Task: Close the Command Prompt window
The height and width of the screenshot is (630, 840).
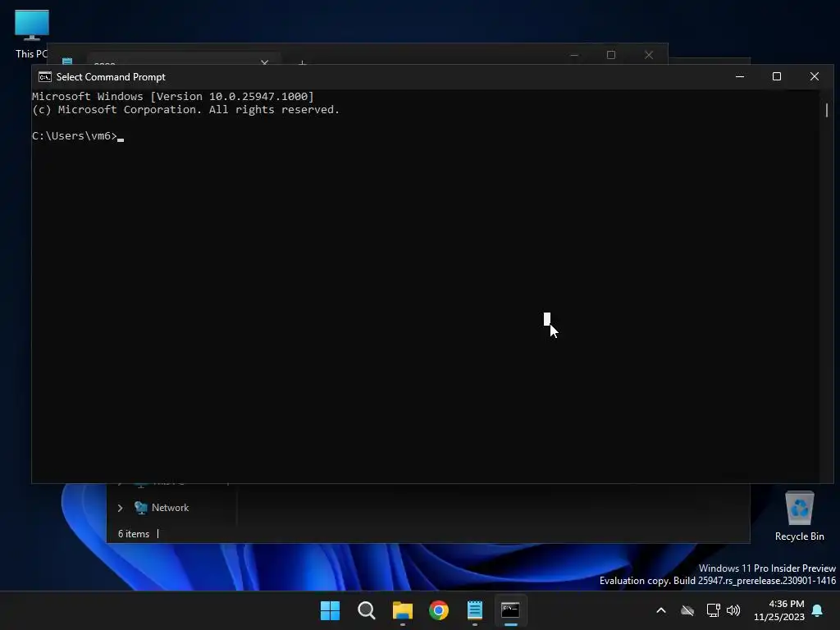Action: (x=815, y=76)
